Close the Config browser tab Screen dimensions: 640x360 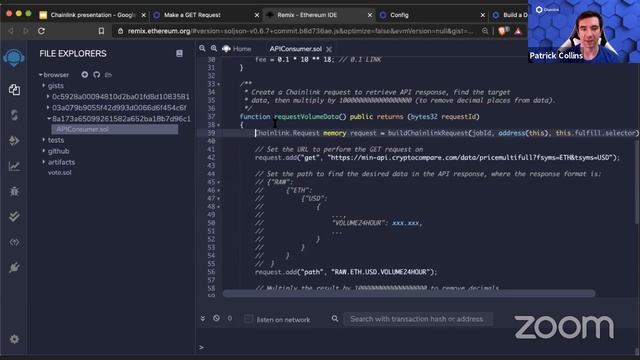coord(483,15)
